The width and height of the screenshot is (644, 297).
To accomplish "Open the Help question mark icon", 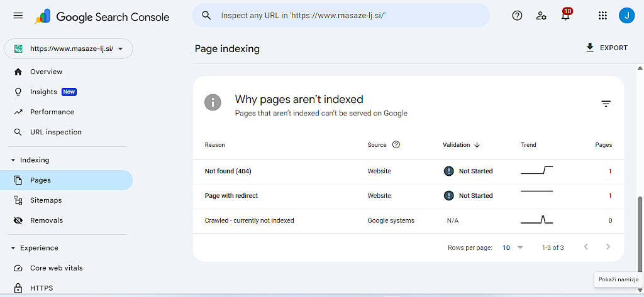I will (x=517, y=16).
